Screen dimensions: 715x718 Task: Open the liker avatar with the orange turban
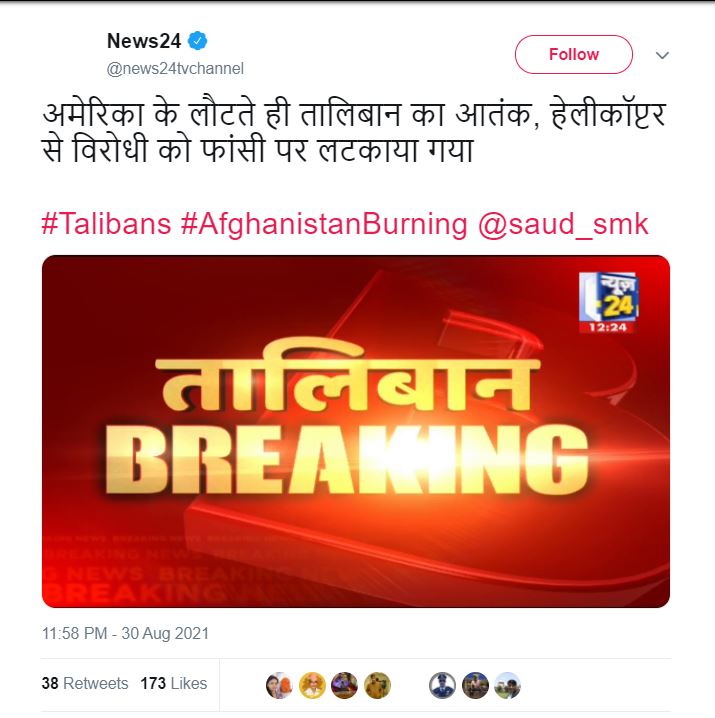pos(279,685)
